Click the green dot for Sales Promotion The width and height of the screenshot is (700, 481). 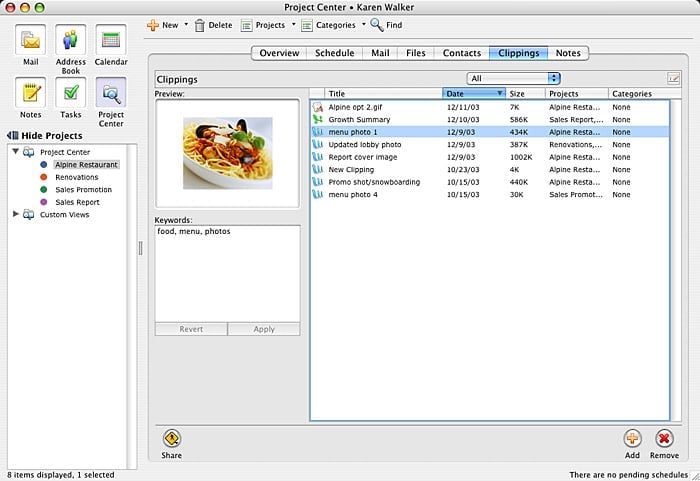pos(44,190)
